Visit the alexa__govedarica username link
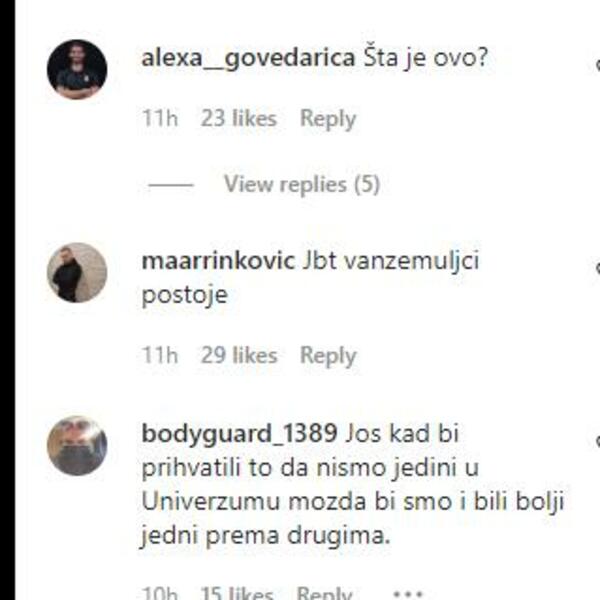The image size is (600, 600). (x=248, y=59)
